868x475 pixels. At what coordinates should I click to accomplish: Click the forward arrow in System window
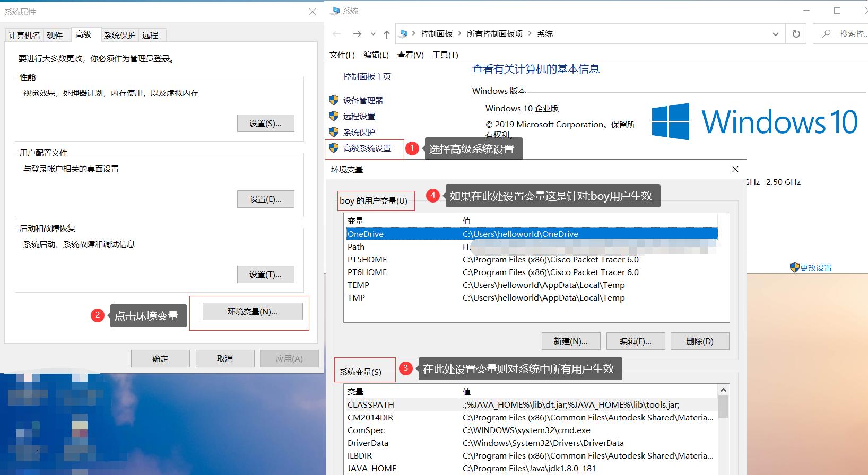[x=357, y=34]
